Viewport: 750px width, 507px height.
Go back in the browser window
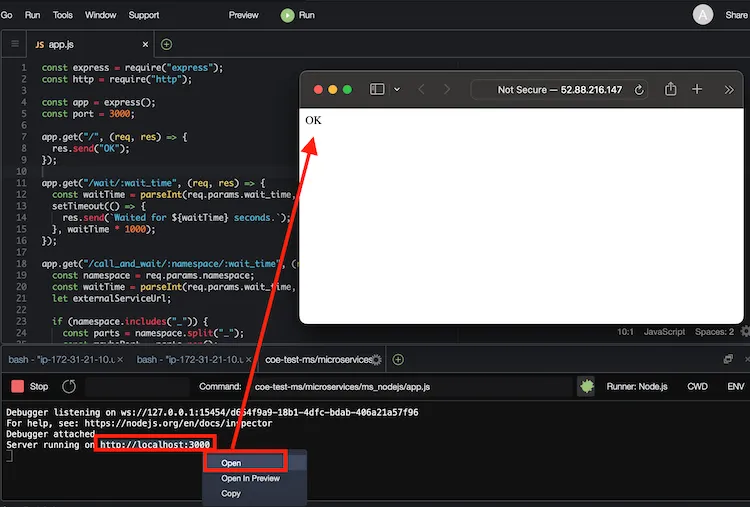[421, 89]
